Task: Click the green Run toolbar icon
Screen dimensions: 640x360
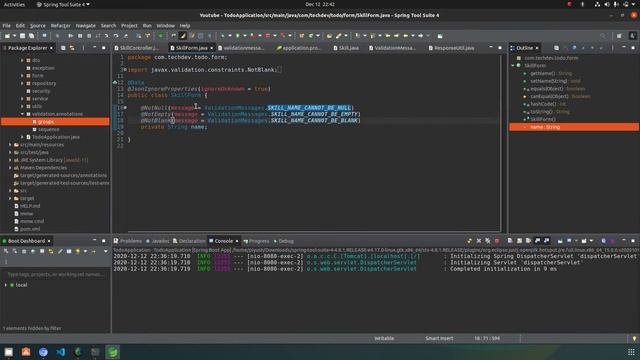Action: click(238, 36)
